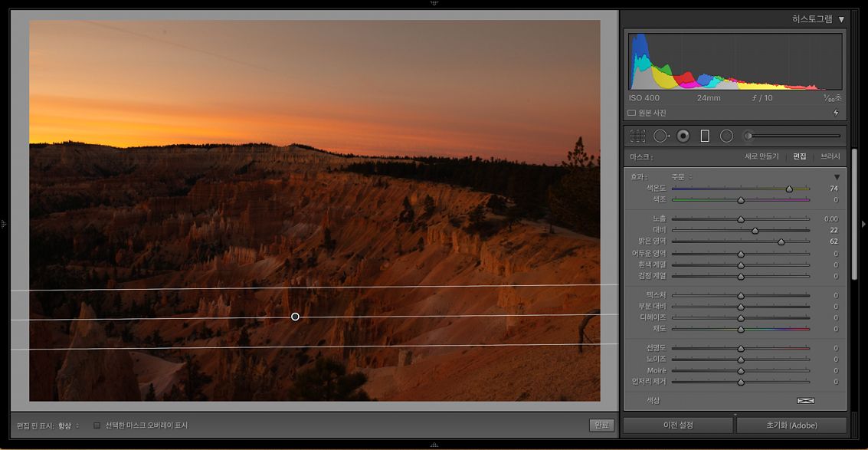The image size is (868, 450).
Task: Click the 이전 설정 button
Action: click(x=679, y=425)
